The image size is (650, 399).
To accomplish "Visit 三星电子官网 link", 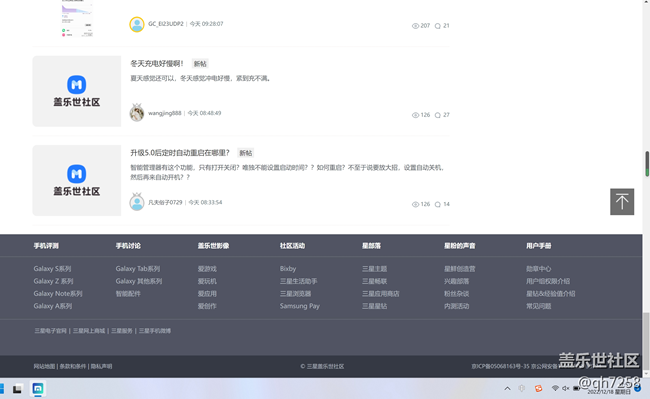I will click(x=50, y=331).
